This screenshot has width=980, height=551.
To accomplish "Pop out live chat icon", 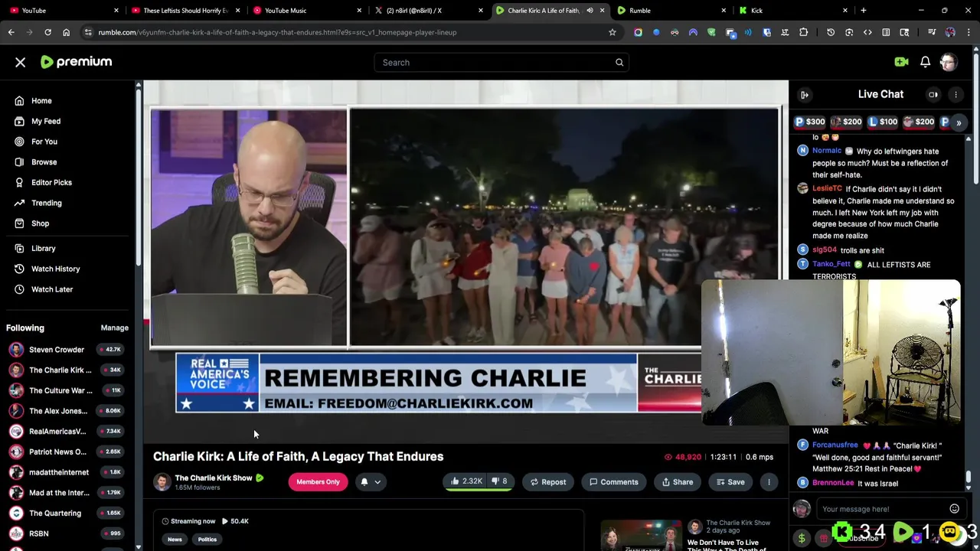I will [x=805, y=95].
